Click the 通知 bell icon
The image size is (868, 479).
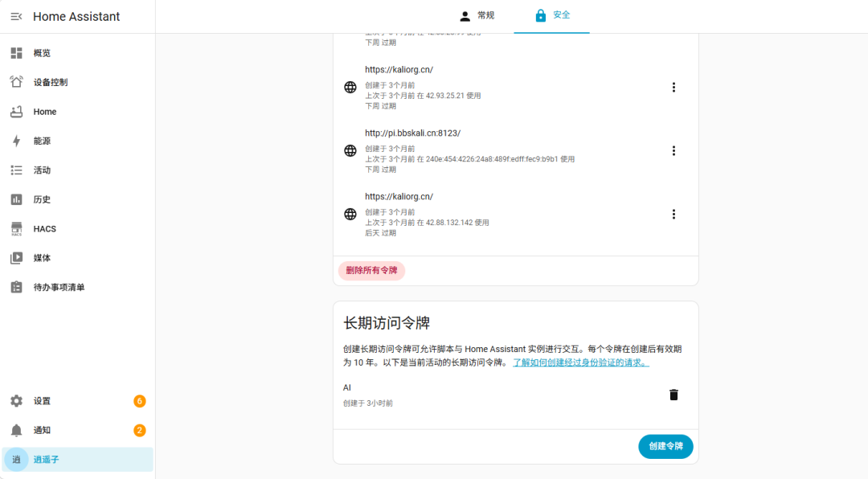click(17, 430)
